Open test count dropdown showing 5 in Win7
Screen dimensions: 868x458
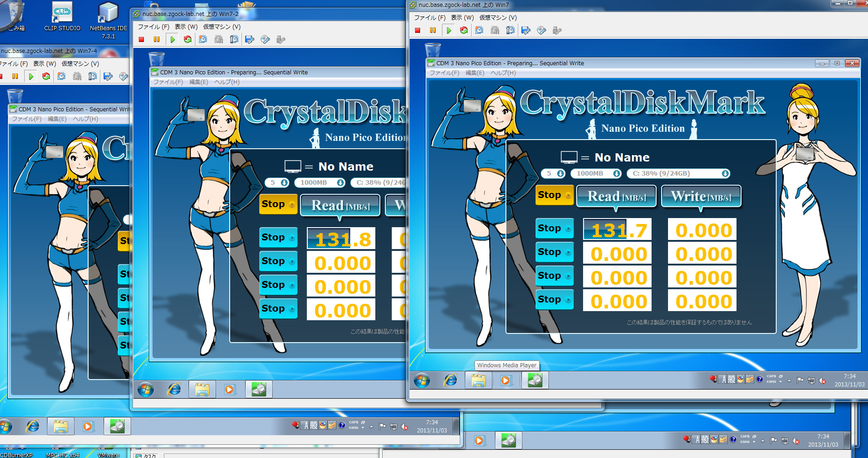point(553,173)
